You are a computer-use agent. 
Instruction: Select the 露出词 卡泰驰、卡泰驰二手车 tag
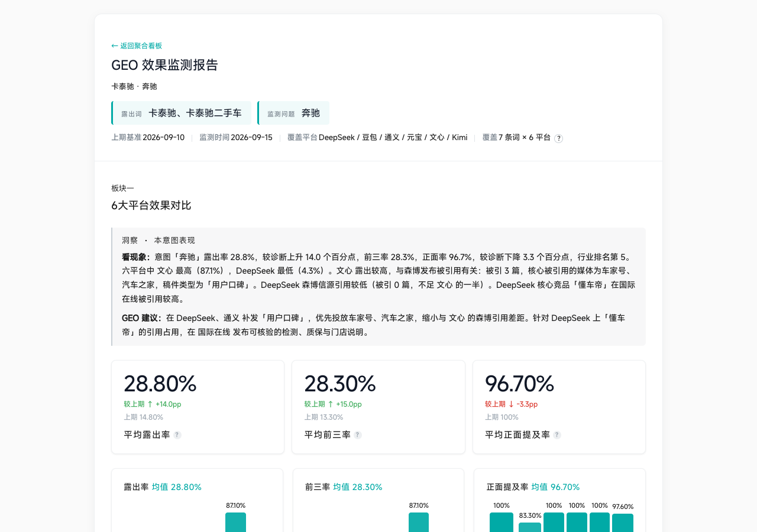click(181, 113)
